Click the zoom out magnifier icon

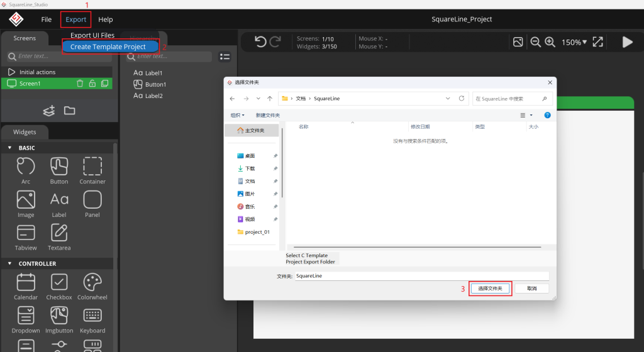pos(536,42)
